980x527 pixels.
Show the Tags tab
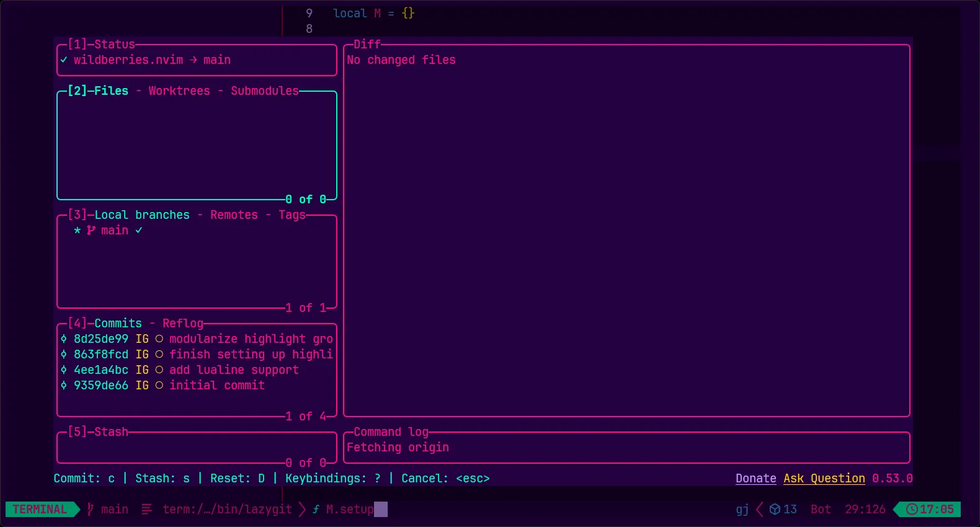click(292, 215)
